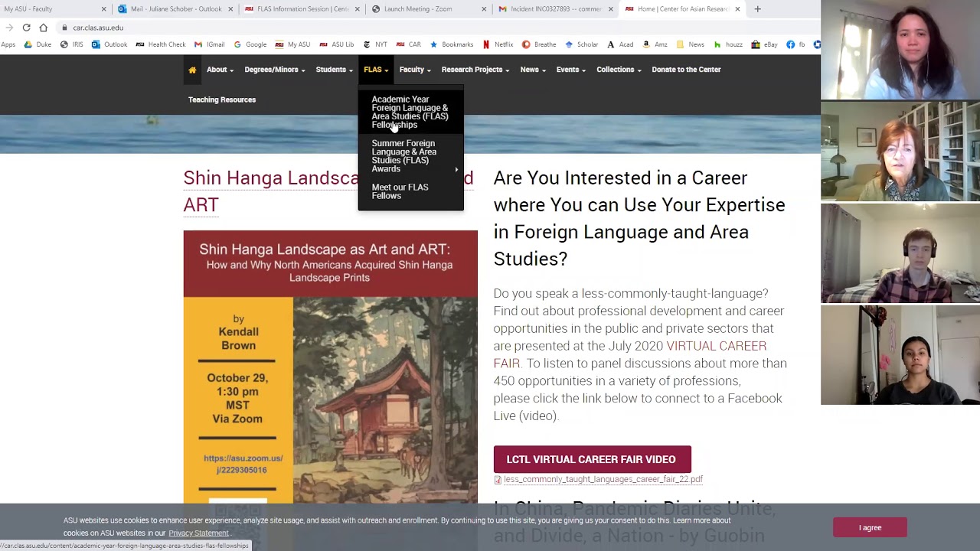Click the site lock icon in address bar
Image resolution: width=980 pixels, height=551 pixels.
[64, 28]
